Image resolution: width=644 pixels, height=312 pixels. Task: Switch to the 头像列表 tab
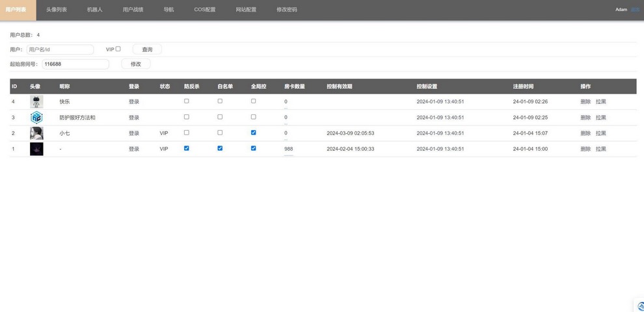point(57,10)
